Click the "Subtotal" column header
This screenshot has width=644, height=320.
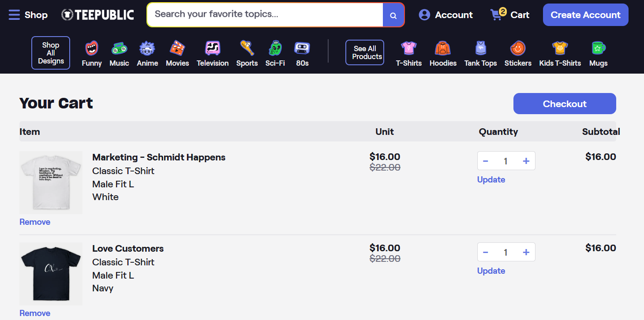(601, 132)
